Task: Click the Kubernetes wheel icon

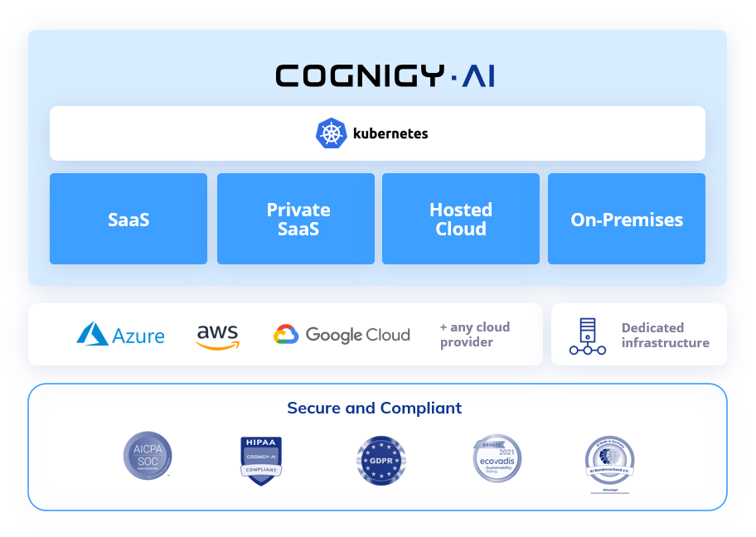Action: tap(330, 132)
